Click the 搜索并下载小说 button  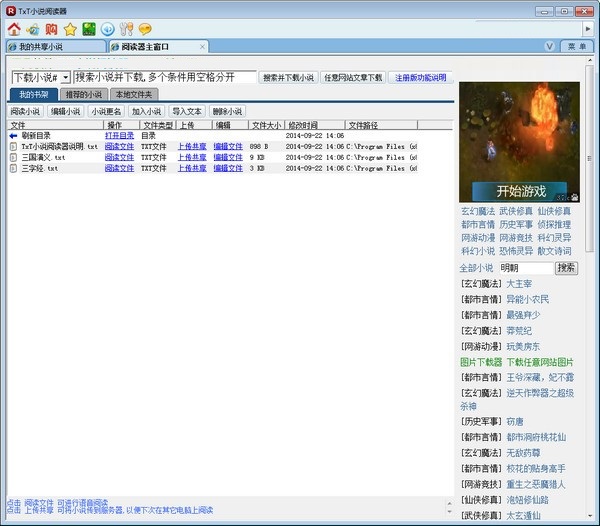(287, 77)
